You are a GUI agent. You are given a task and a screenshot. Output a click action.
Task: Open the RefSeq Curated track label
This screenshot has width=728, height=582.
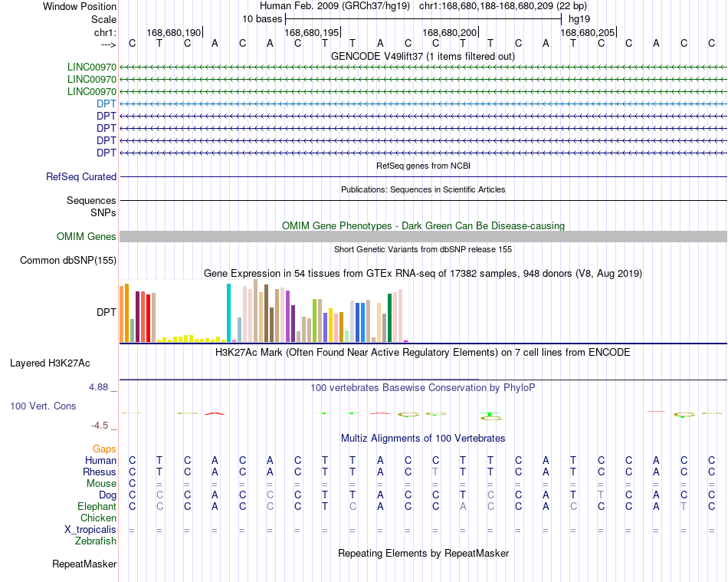[81, 176]
